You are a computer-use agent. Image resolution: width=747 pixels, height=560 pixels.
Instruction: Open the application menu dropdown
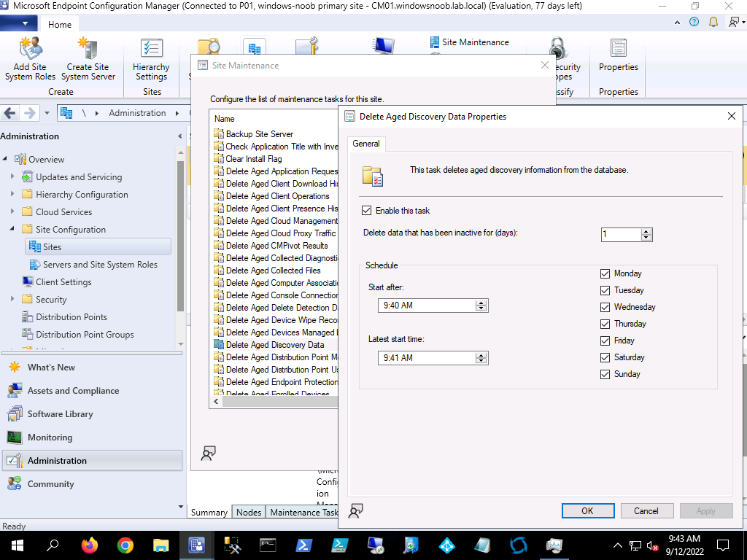click(18, 23)
